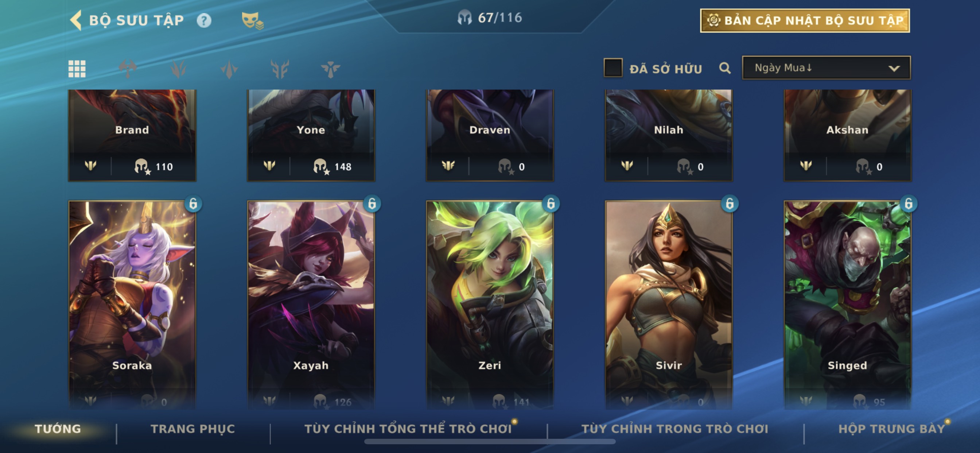Select the all champions grid filter
Viewport: 980px width, 453px height.
pos(77,69)
